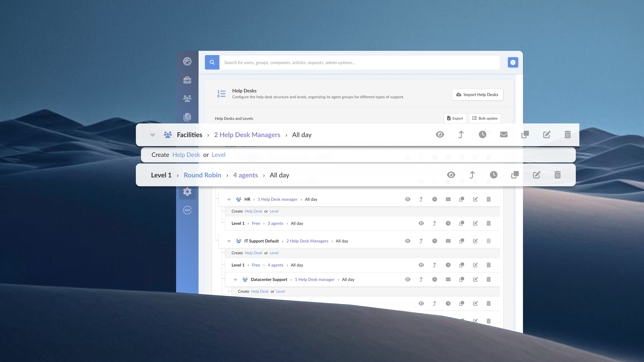Click the Round Robin link
Screen dimensions: 644x362
tap(202, 175)
